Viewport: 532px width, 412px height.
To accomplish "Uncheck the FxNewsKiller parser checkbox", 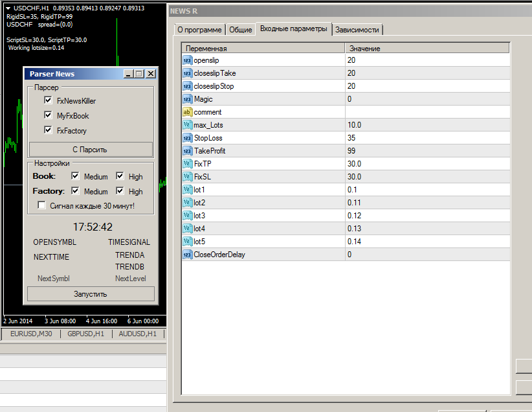I will [48, 100].
